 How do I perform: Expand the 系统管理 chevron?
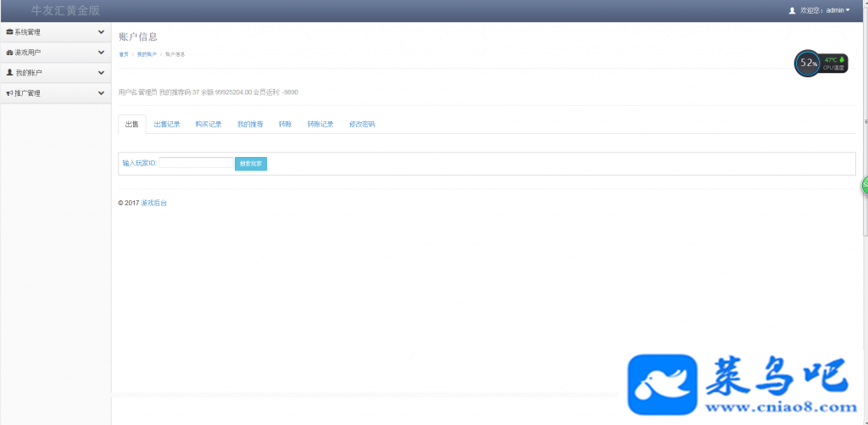[x=101, y=32]
